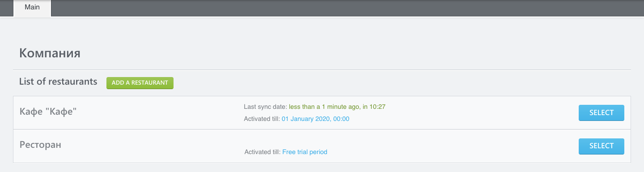Click Activated till label in the Ресторан row
The height and width of the screenshot is (172, 644).
tap(263, 152)
